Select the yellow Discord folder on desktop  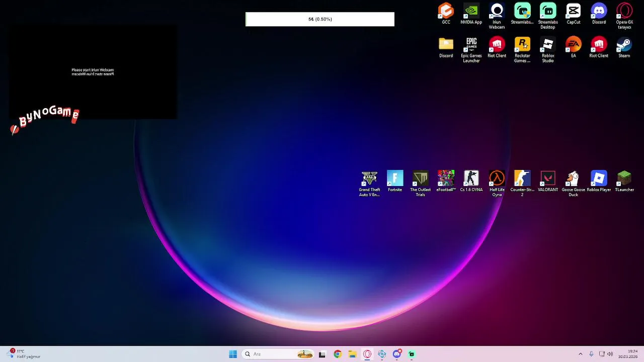[446, 47]
